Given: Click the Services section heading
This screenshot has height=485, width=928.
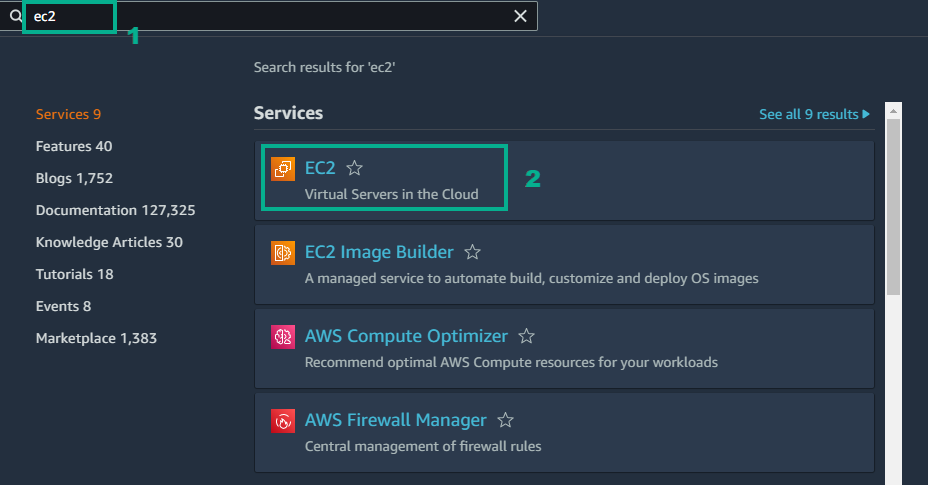Looking at the screenshot, I should point(288,113).
